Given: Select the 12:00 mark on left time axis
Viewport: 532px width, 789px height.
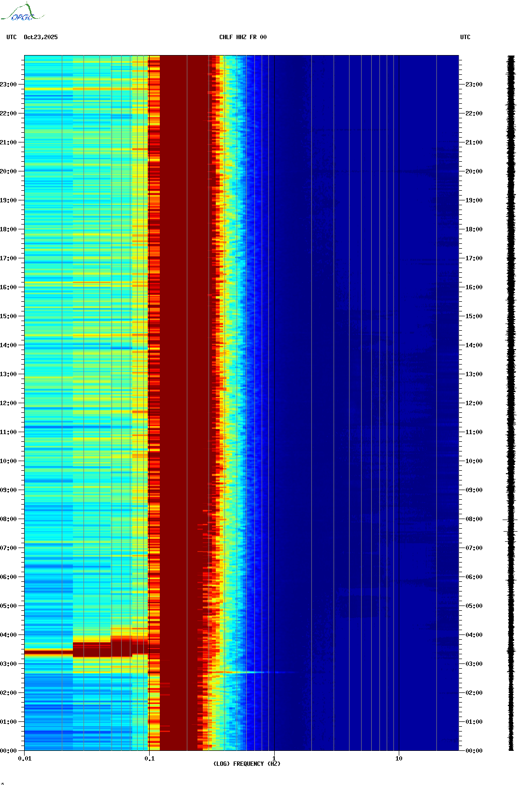Looking at the screenshot, I should pos(9,403).
